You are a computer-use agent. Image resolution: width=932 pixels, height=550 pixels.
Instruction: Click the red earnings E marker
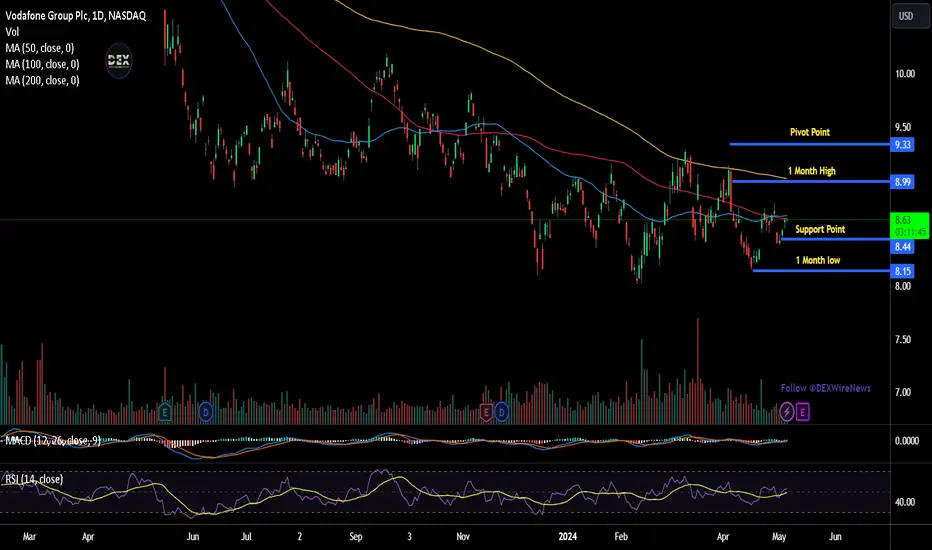pyautogui.click(x=486, y=412)
